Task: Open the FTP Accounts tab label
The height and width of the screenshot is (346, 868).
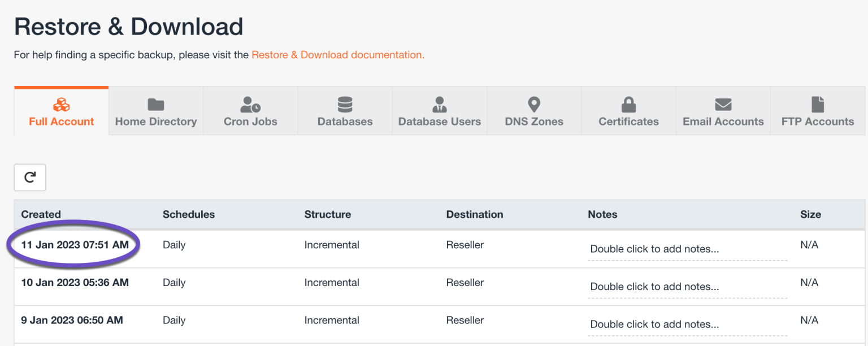Action: (x=817, y=122)
